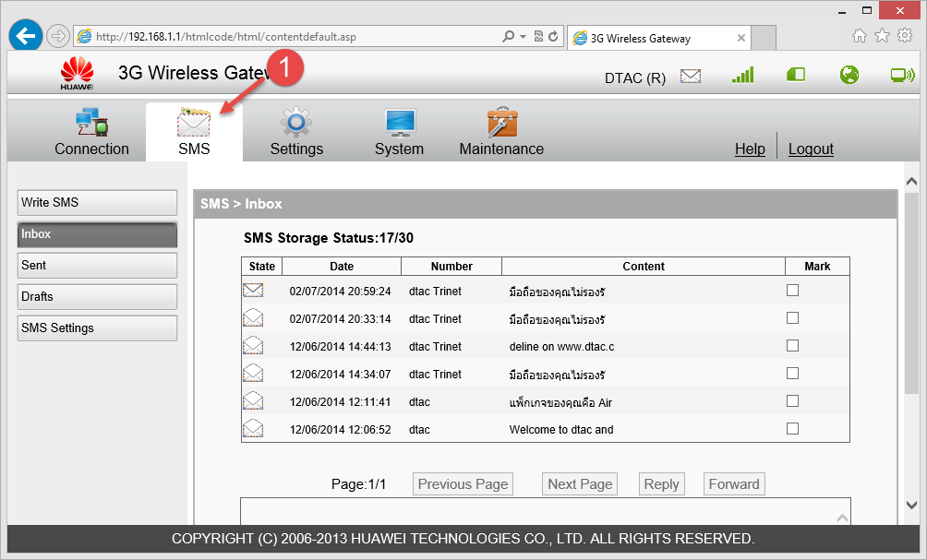Click the Content column header
927x560 pixels.
[644, 267]
